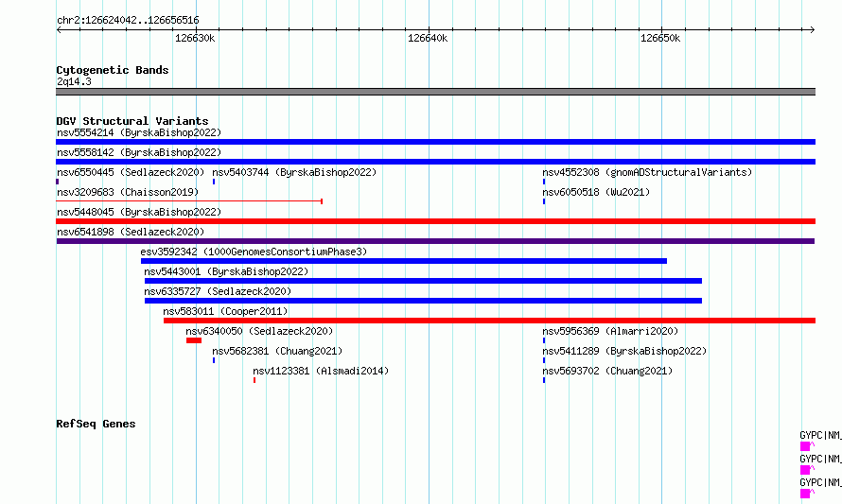Click the 126650k ruler label

pos(660,38)
